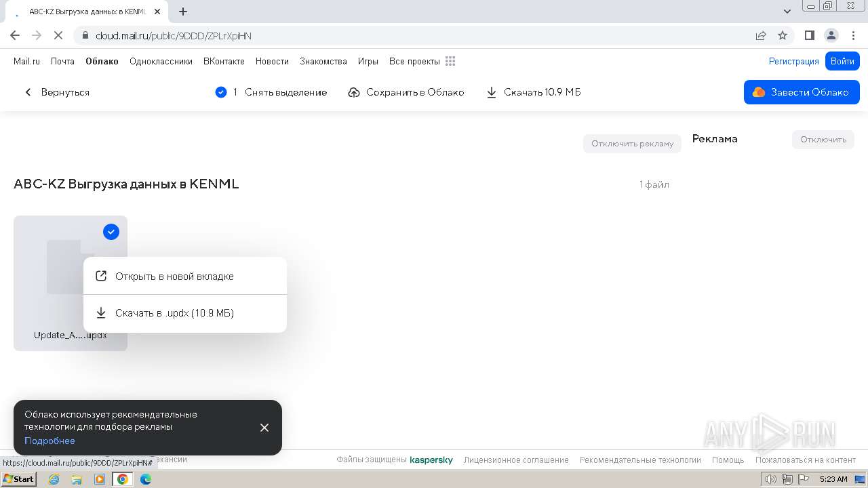Screen dimensions: 868x488
Task: Click Скачать 10.9 МБ download button
Action: point(534,92)
